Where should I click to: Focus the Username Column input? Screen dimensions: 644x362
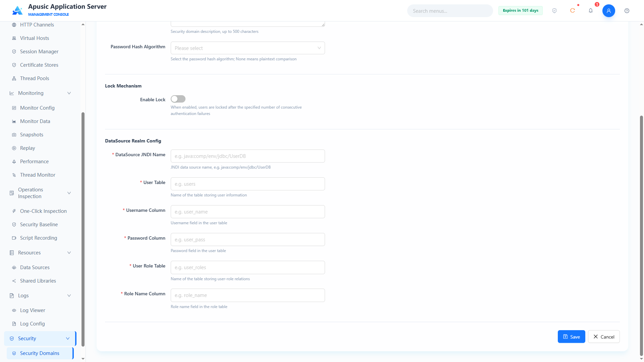click(248, 212)
